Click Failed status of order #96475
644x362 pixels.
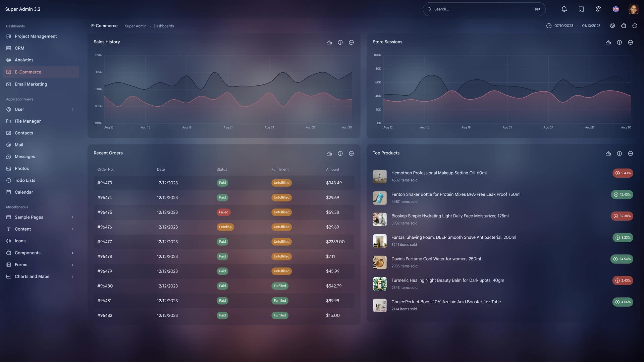click(223, 212)
